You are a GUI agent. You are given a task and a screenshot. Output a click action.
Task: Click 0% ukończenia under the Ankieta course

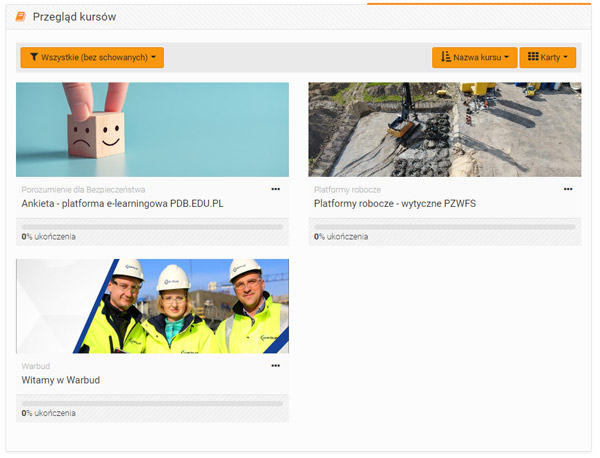click(x=49, y=237)
